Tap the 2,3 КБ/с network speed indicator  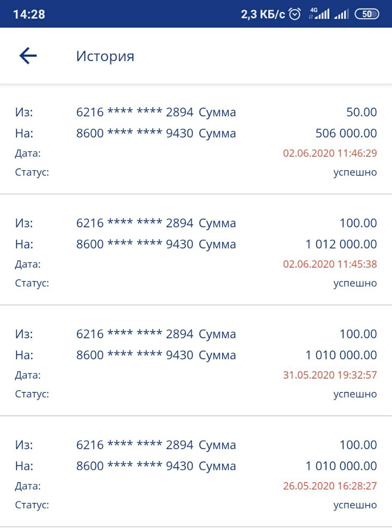pos(263,14)
